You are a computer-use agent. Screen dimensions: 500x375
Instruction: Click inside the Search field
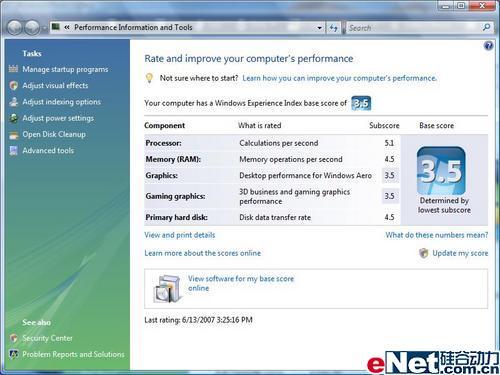tap(413, 28)
